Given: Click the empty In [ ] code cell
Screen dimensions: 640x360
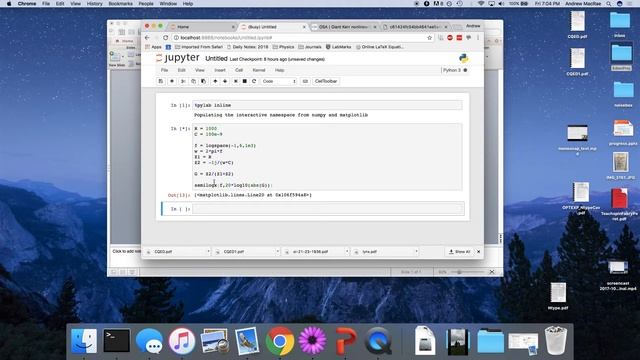Looking at the screenshot, I should 328,209.
